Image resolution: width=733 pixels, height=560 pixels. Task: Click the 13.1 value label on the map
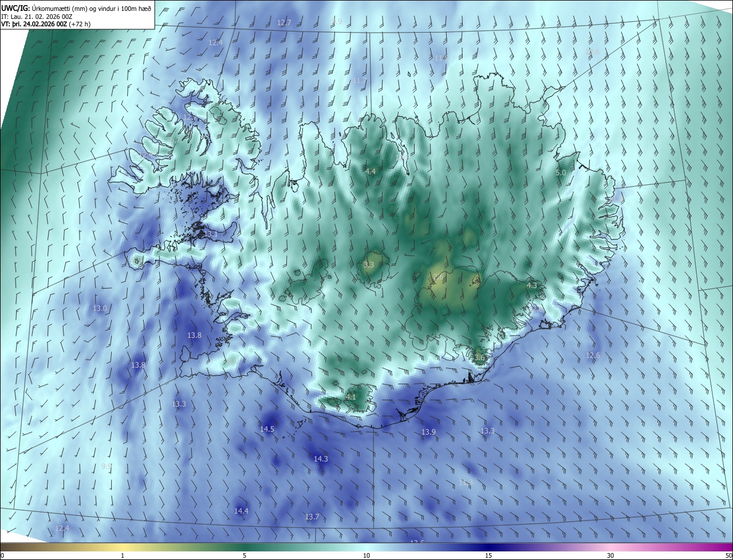click(211, 234)
